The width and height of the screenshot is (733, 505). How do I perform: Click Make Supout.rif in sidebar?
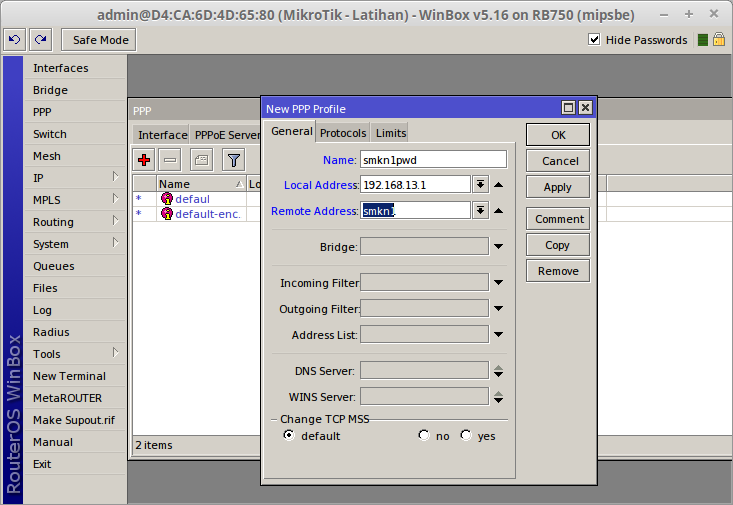(x=75, y=420)
